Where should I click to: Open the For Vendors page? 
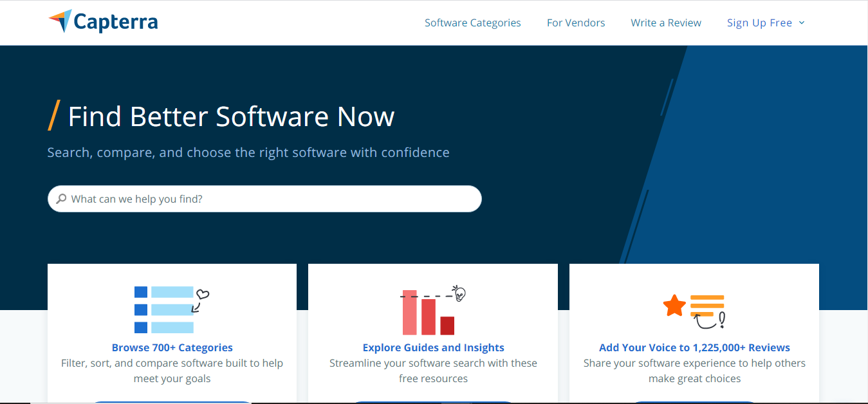click(x=576, y=23)
